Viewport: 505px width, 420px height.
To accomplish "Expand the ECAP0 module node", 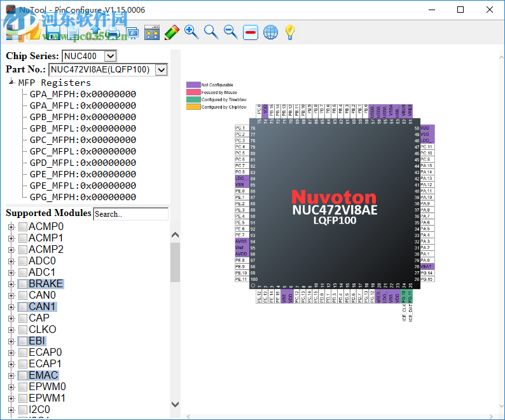I will click(x=11, y=353).
